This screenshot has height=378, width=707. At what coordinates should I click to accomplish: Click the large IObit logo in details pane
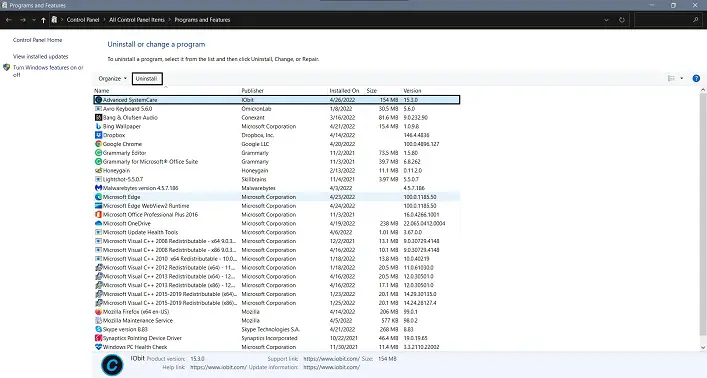(112, 364)
